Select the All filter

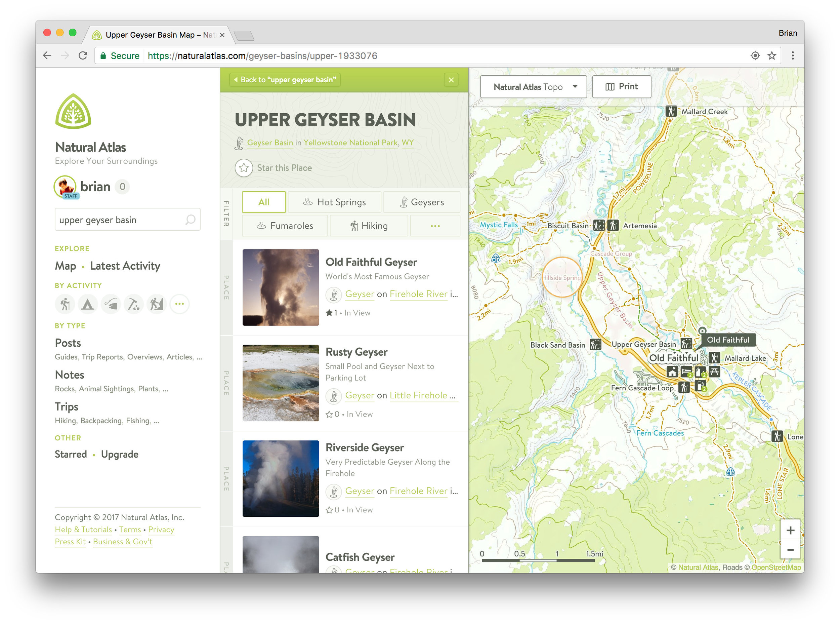coord(264,202)
